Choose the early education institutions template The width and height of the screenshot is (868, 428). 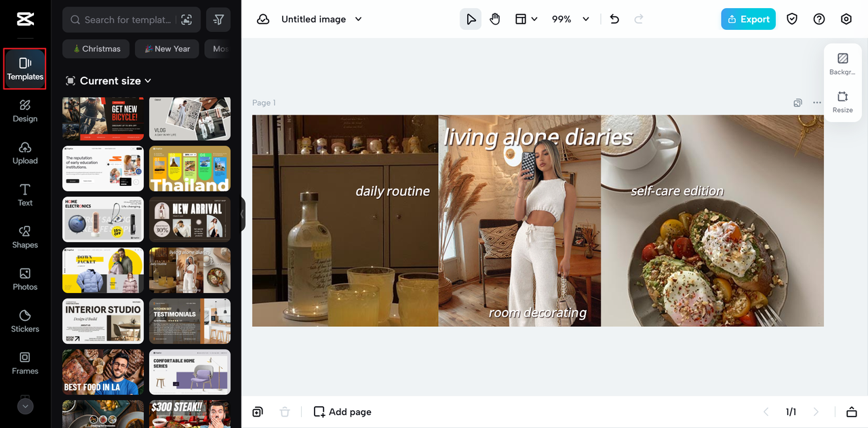pos(103,169)
